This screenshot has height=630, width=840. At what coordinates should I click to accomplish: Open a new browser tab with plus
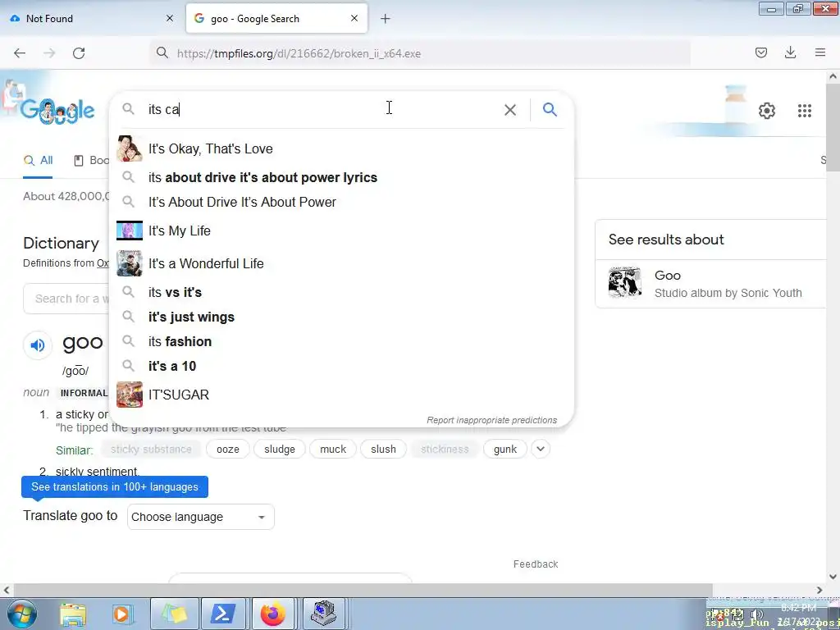tap(386, 19)
